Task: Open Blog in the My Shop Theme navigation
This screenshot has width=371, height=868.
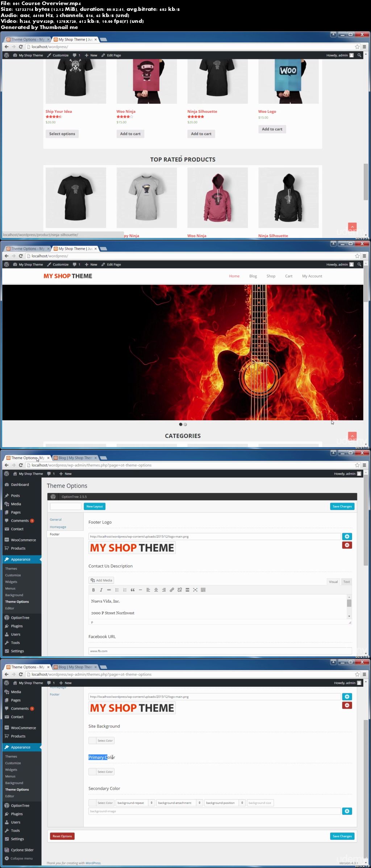Action: [253, 276]
